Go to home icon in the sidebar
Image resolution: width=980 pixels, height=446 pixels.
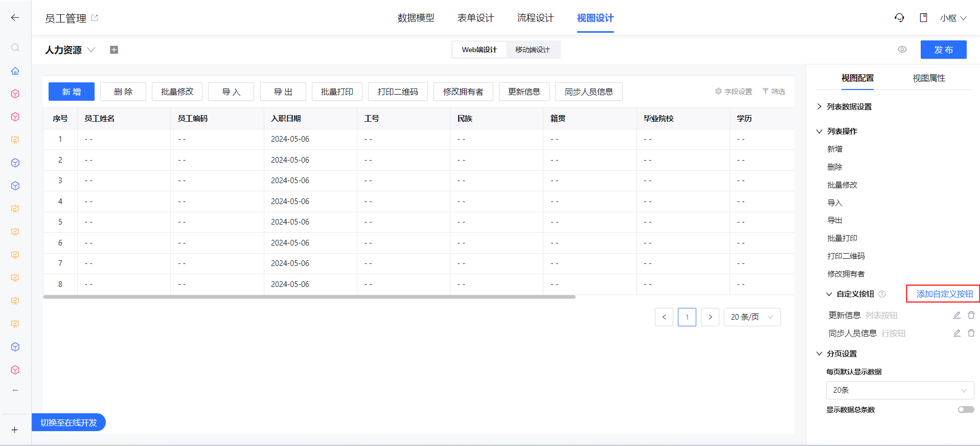click(x=15, y=71)
